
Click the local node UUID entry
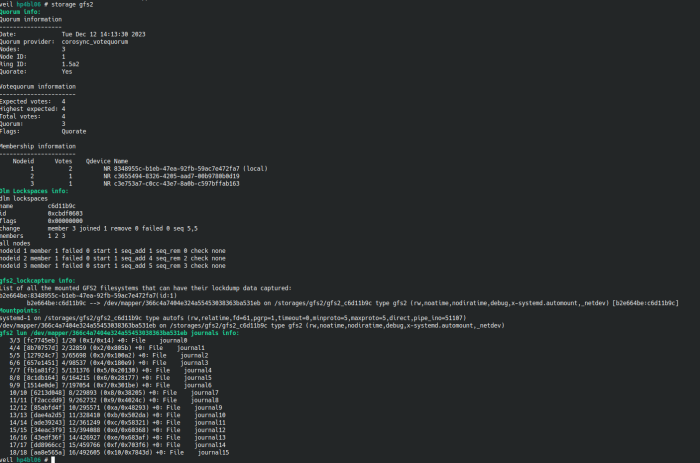[186, 169]
